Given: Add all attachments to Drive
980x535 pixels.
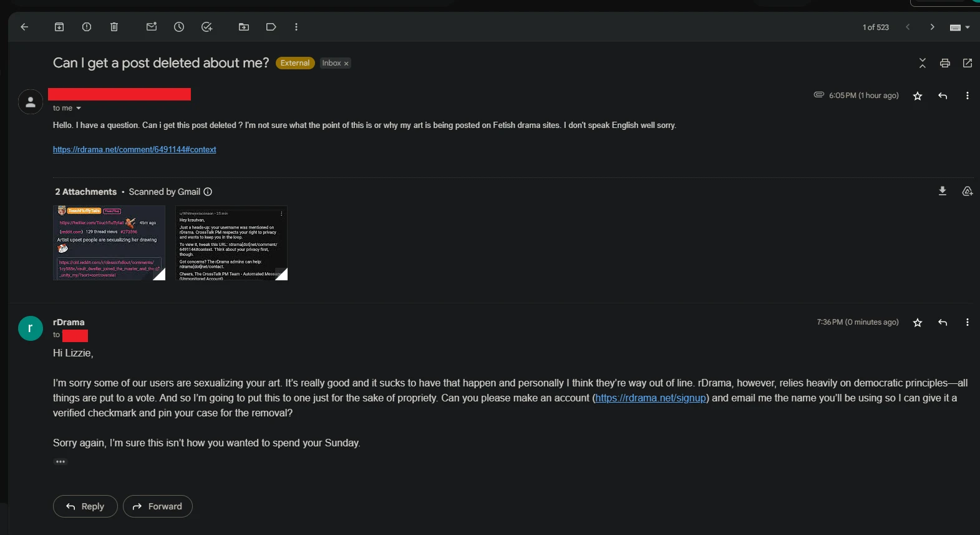Looking at the screenshot, I should click(x=968, y=191).
